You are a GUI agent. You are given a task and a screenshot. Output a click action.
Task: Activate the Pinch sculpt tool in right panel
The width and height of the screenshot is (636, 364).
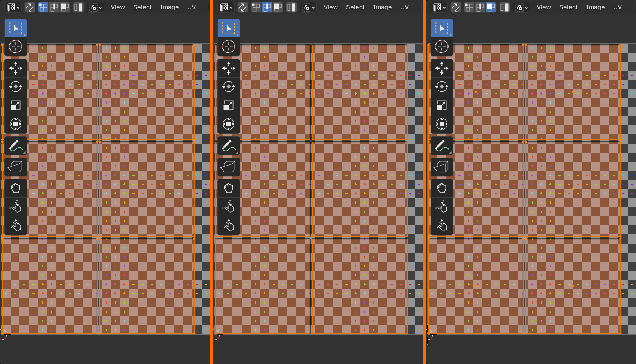point(442,225)
